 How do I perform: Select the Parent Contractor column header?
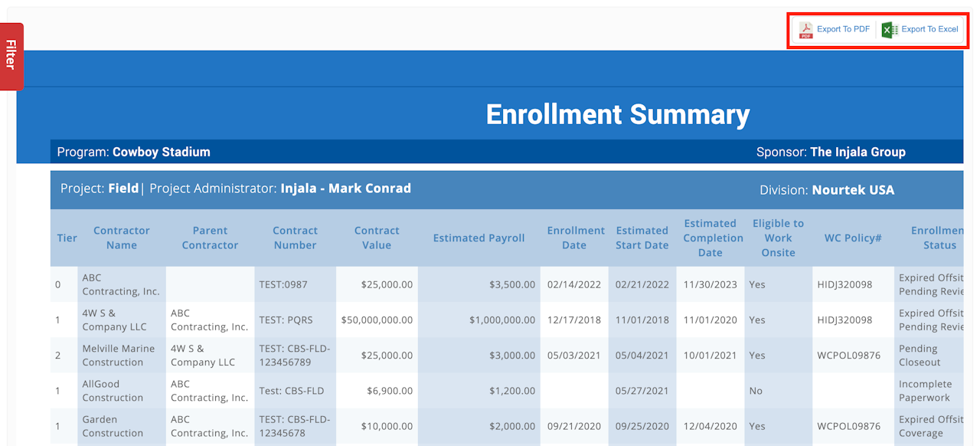tap(210, 238)
